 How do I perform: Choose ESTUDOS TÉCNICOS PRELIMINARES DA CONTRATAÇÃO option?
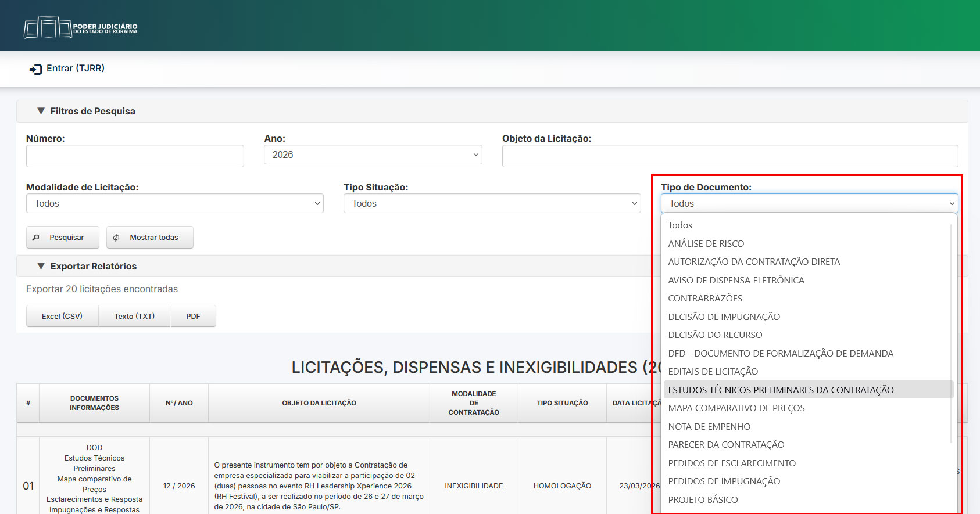(781, 390)
